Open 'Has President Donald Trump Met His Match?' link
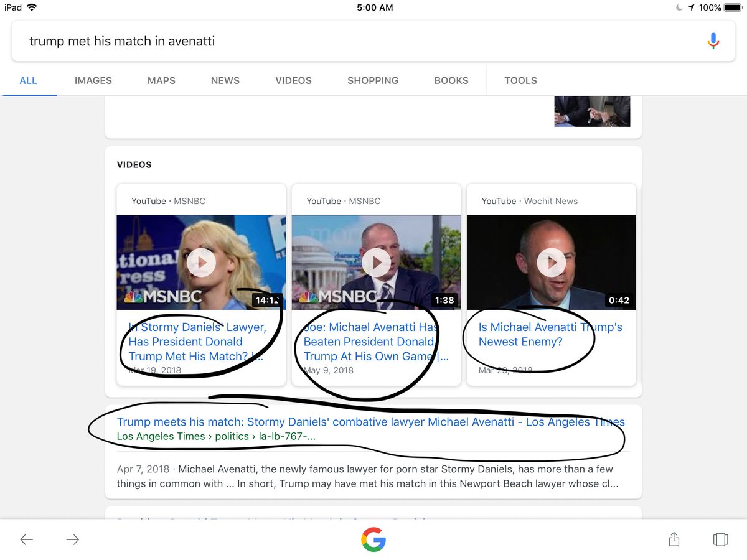 pyautogui.click(x=197, y=342)
